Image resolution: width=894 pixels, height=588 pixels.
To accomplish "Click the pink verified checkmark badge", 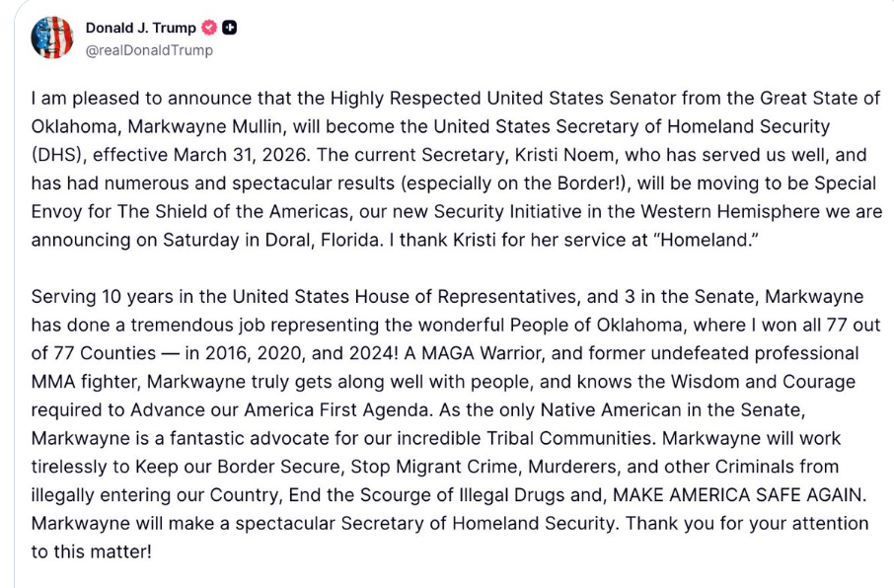I will pos(208,29).
